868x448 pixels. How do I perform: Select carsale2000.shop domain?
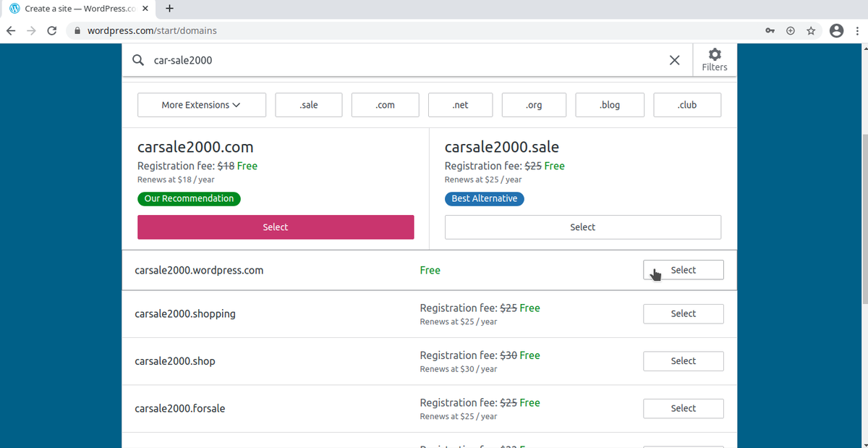(684, 361)
